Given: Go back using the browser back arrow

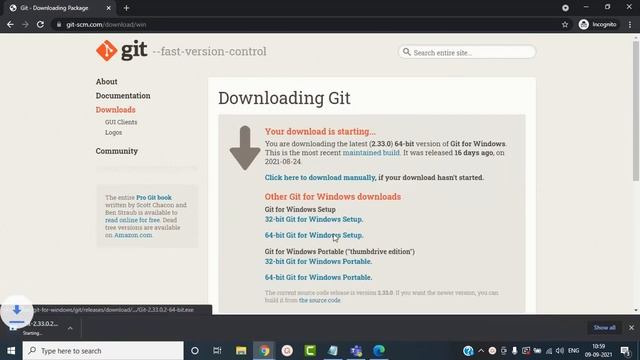Looking at the screenshot, I should click(x=10, y=24).
